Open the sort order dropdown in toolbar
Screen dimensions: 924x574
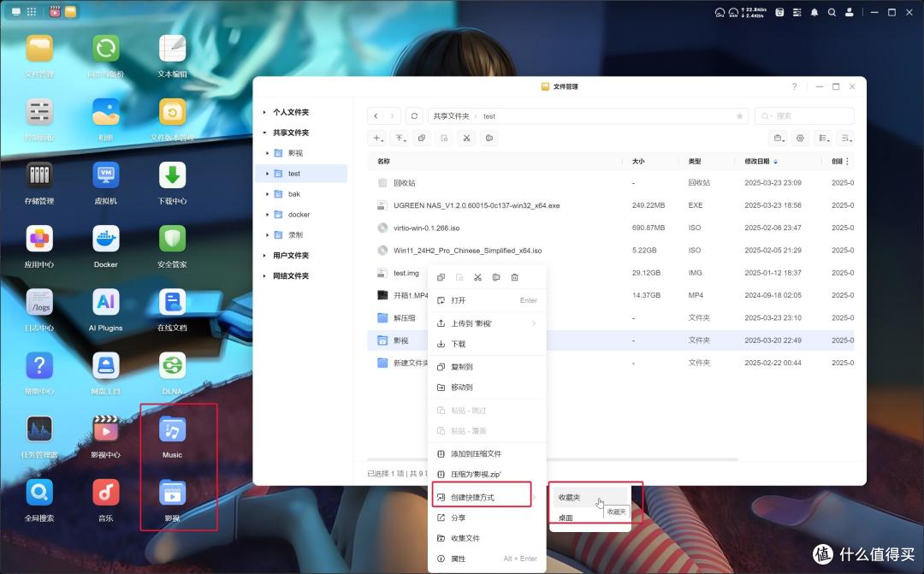pyautogui.click(x=846, y=138)
